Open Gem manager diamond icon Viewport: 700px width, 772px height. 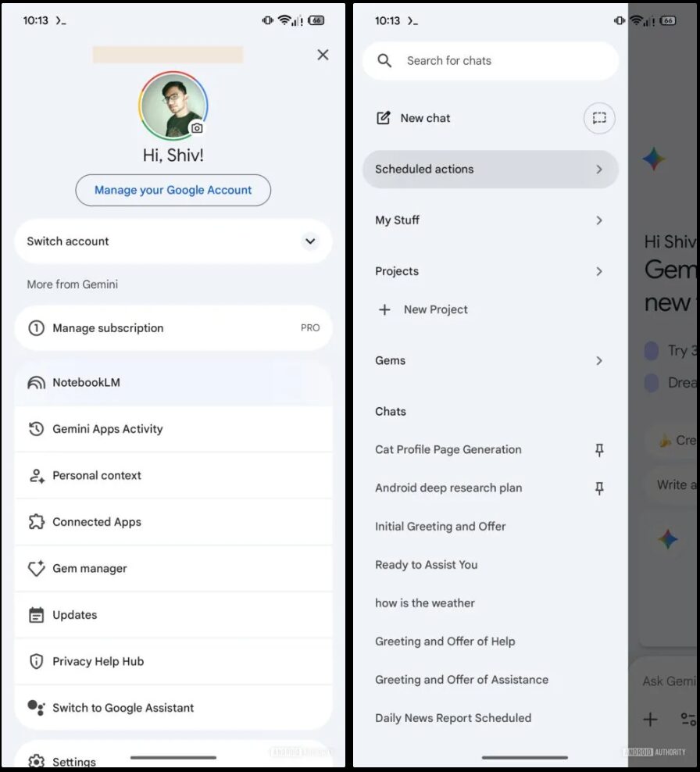pos(36,569)
